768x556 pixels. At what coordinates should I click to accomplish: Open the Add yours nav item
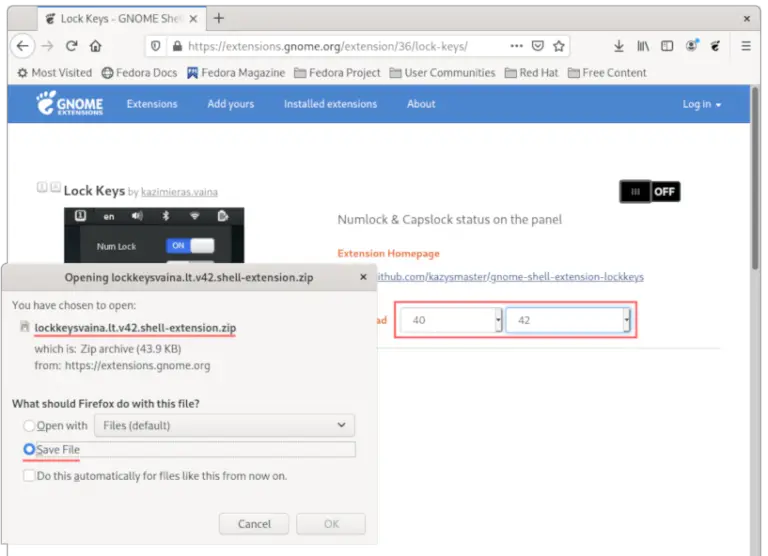(230, 104)
